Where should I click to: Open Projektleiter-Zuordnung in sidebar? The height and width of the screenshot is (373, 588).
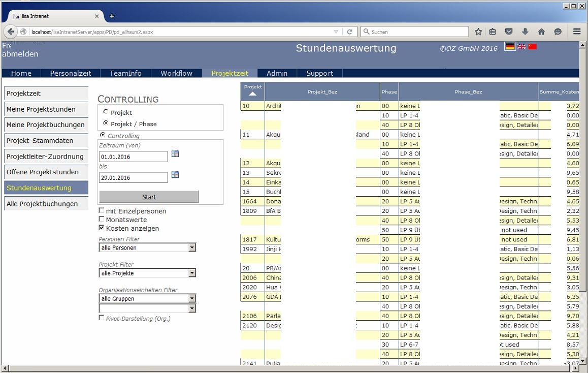46,157
